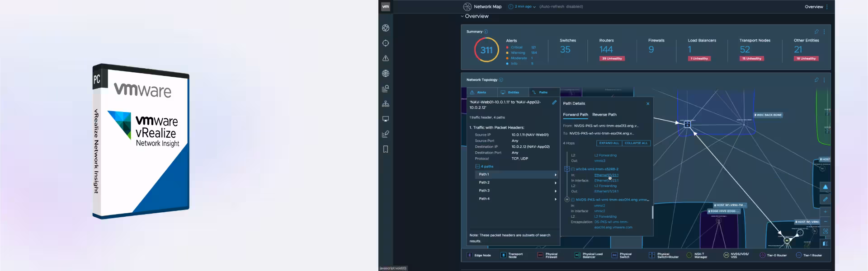The image size is (868, 271).
Task: Click the NSX-T Manager legend item
Action: tap(697, 255)
